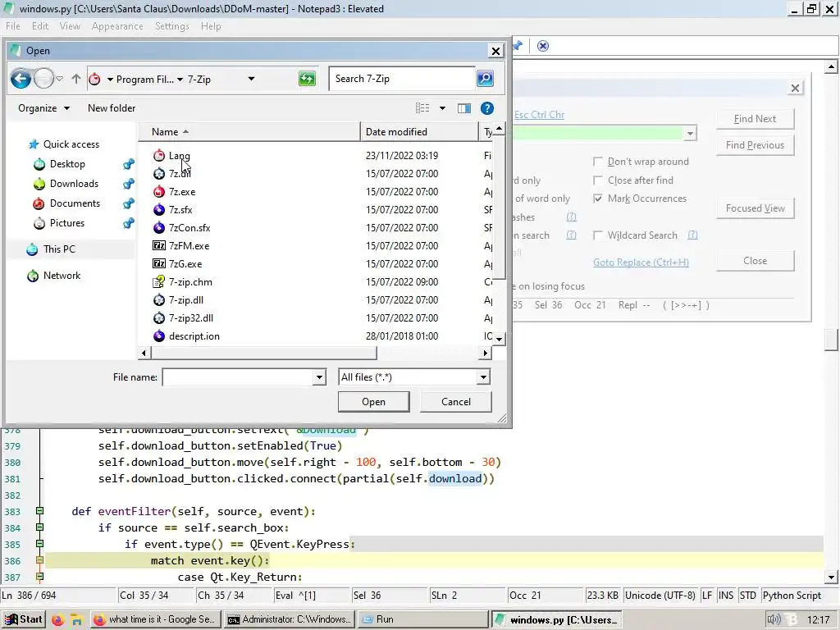Open the help question mark icon
Image resolution: width=840 pixels, height=630 pixels.
tap(487, 108)
